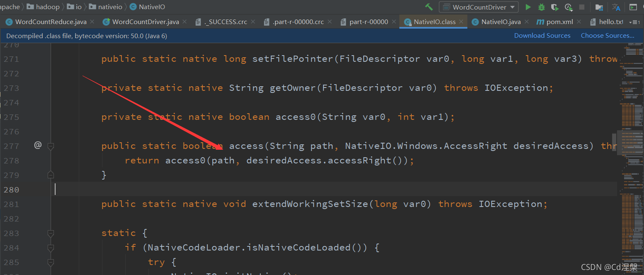Close the WordCountDriver.java tab
This screenshot has height=275, width=644.
(184, 22)
